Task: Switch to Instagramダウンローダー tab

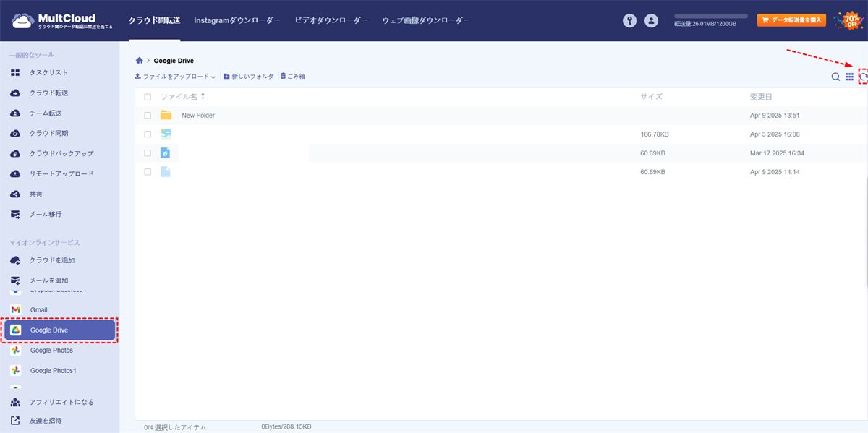Action: (x=237, y=21)
